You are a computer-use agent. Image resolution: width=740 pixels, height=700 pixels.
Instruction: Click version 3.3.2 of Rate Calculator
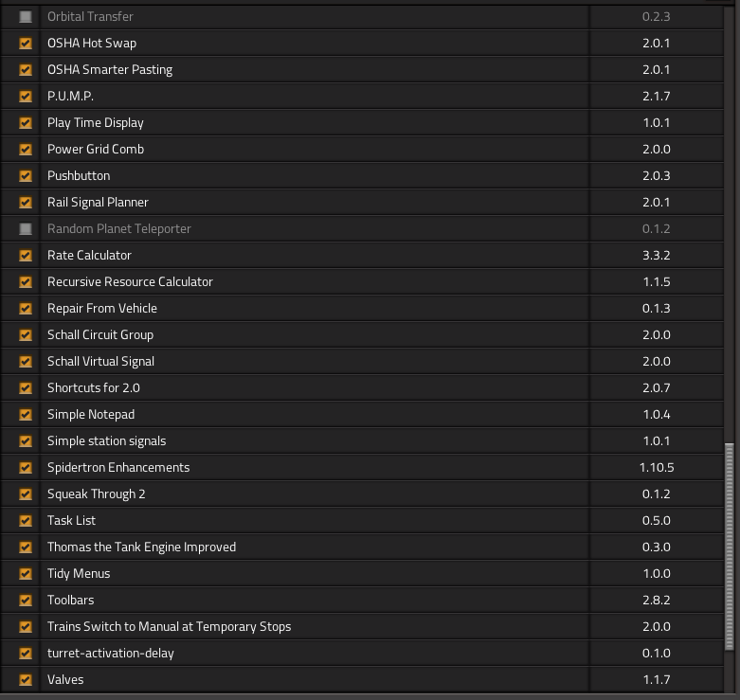pyautogui.click(x=657, y=255)
